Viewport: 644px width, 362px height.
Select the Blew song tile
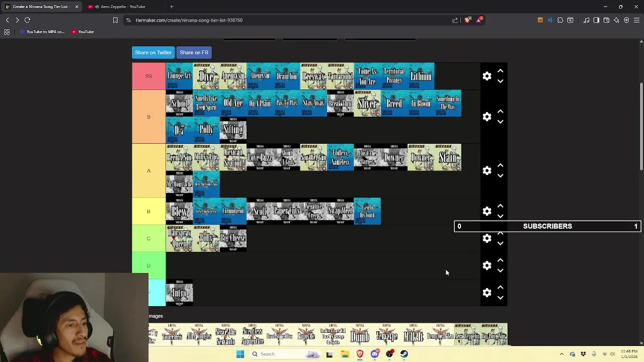pyautogui.click(x=180, y=211)
